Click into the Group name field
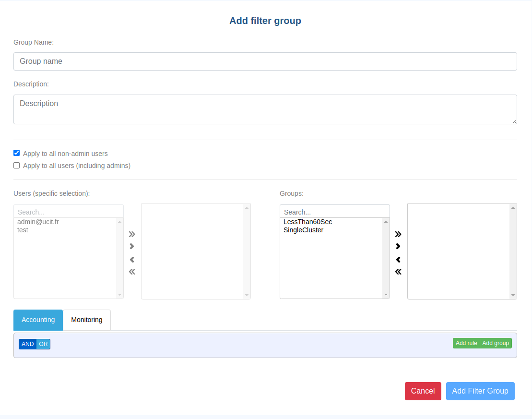The image size is (532, 419). [x=265, y=61]
